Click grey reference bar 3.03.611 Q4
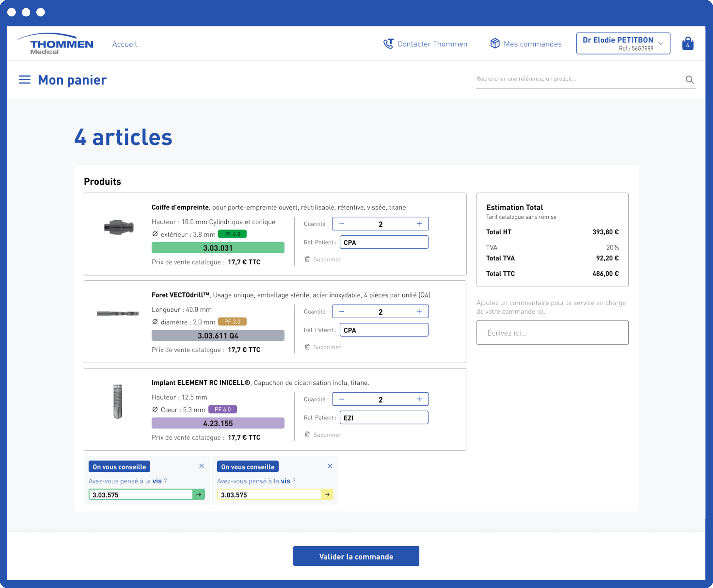713x588 pixels. [218, 336]
